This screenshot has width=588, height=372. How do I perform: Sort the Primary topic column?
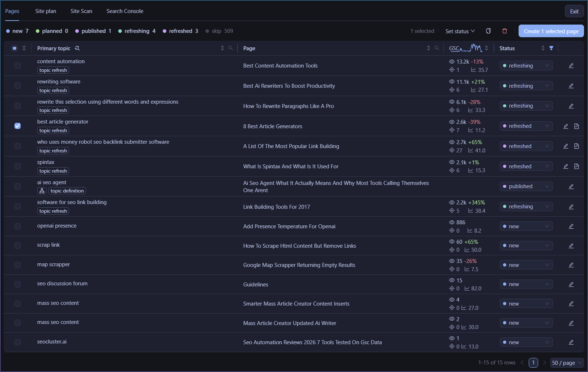[x=222, y=48]
